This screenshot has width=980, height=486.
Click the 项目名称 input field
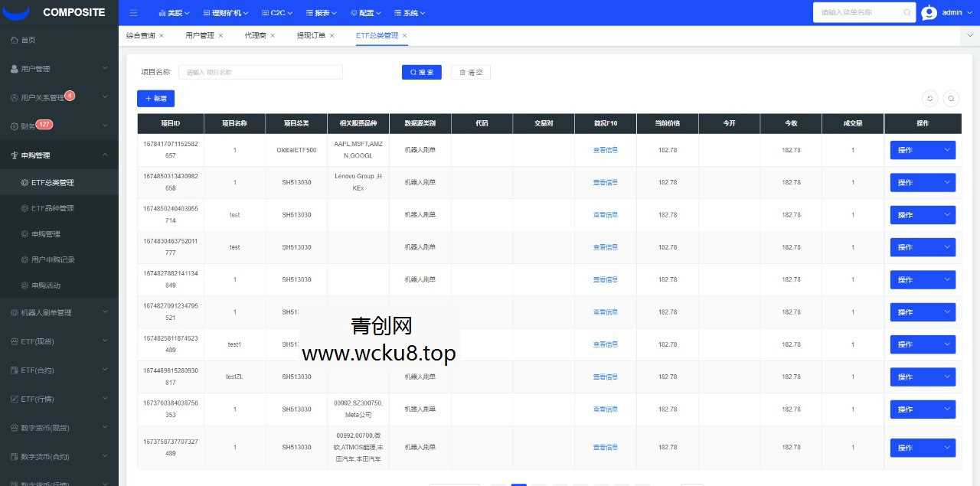(x=260, y=72)
